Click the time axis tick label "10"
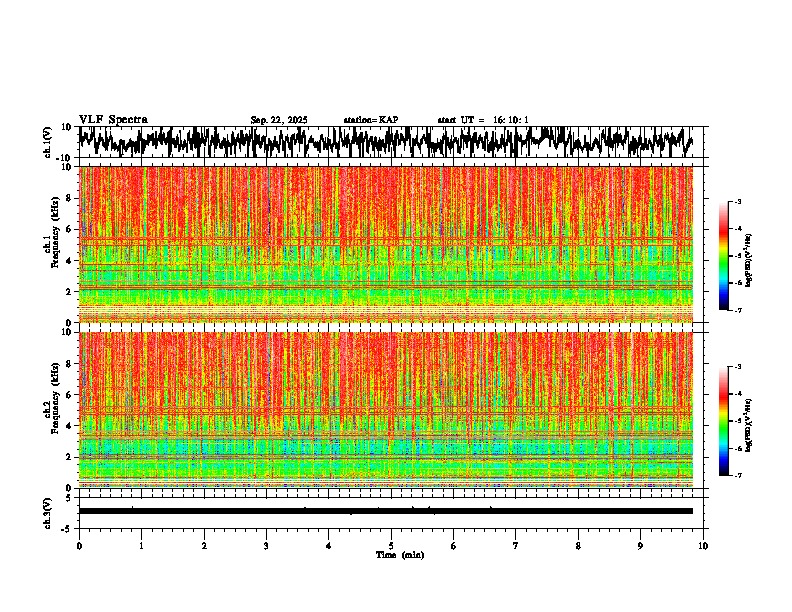The width and height of the screenshot is (792, 612). pyautogui.click(x=703, y=546)
